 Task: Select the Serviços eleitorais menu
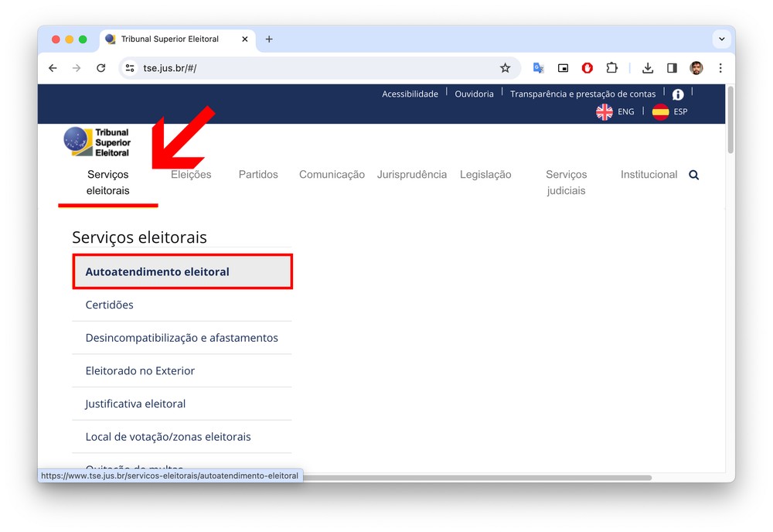click(x=108, y=182)
